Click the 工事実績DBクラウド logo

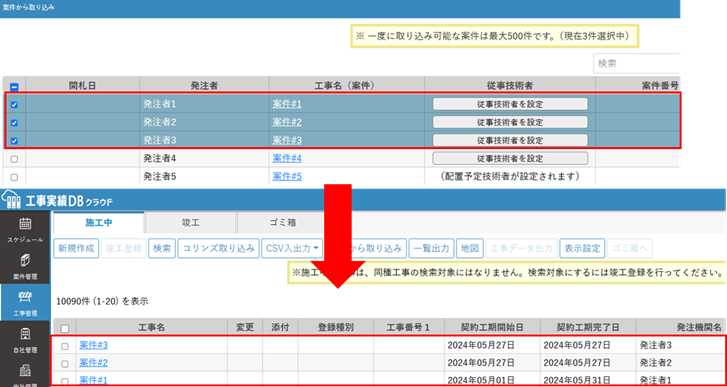click(x=57, y=201)
